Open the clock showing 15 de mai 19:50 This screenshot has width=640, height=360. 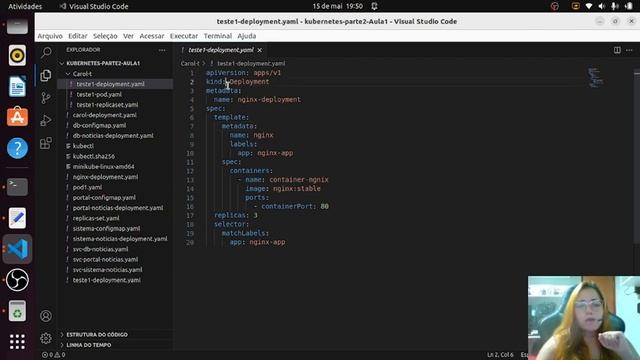pyautogui.click(x=338, y=6)
